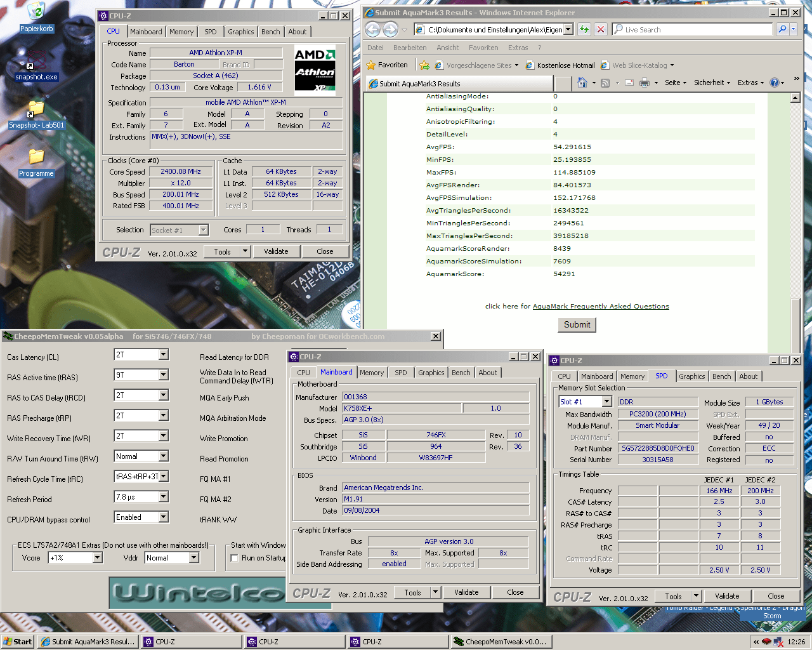Click the blue help question icon

[774, 83]
